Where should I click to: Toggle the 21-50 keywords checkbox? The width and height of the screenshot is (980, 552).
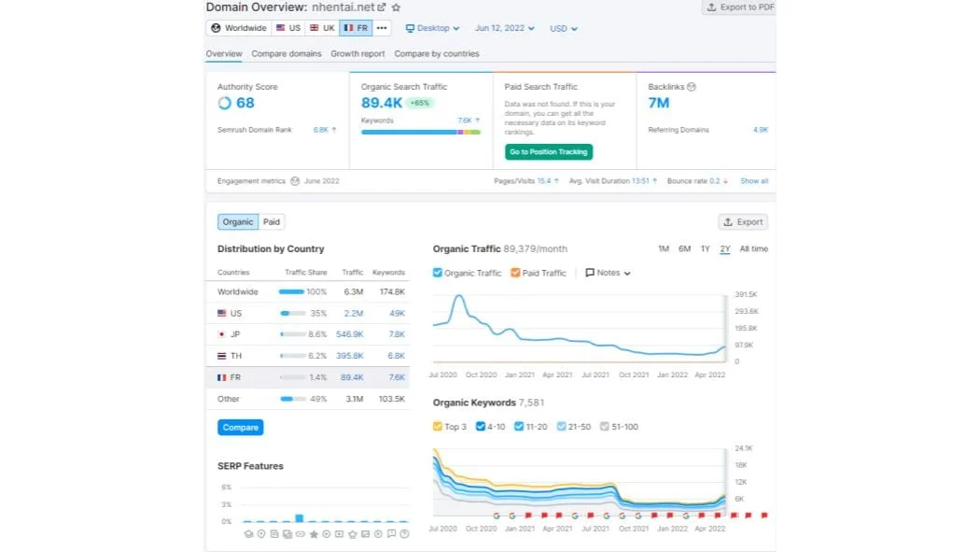tap(561, 426)
